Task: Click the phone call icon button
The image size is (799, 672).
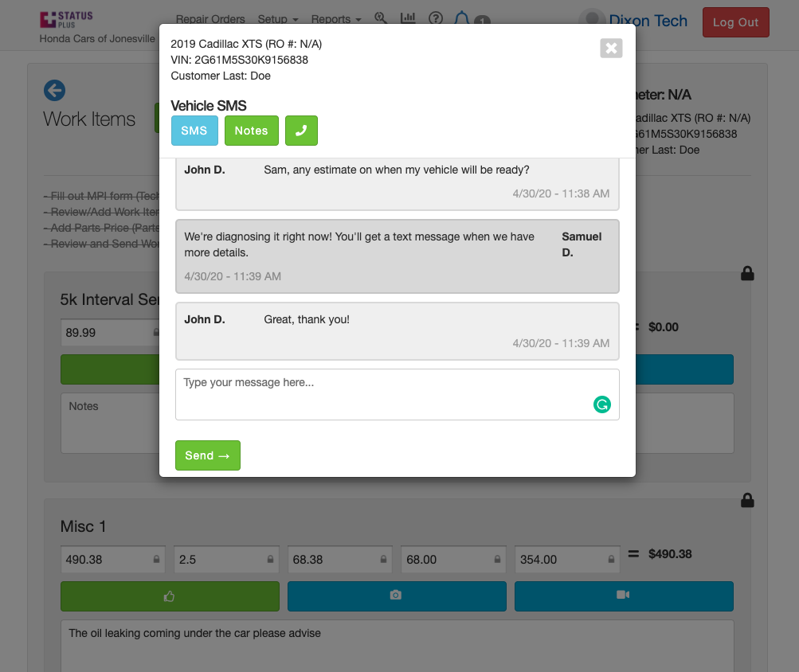Action: tap(301, 131)
